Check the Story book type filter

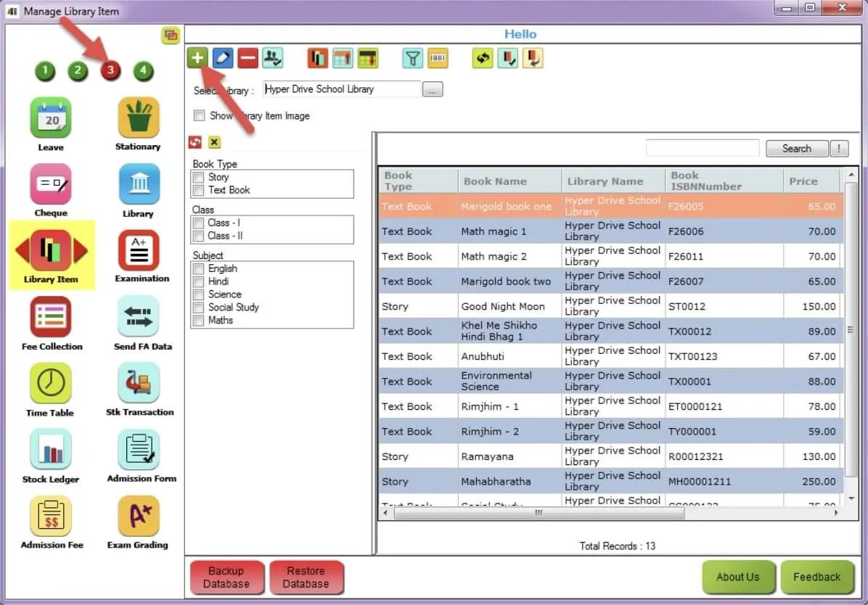coord(198,177)
